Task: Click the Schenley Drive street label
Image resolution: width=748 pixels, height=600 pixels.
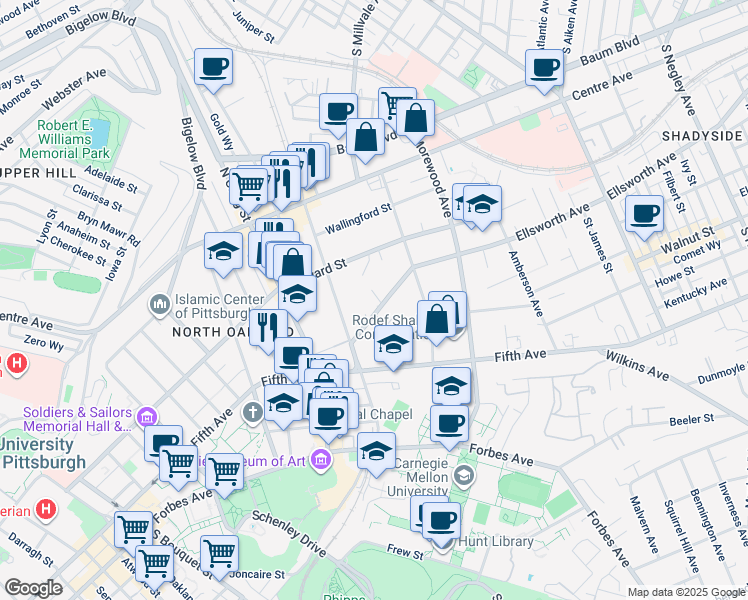Action: [x=289, y=533]
